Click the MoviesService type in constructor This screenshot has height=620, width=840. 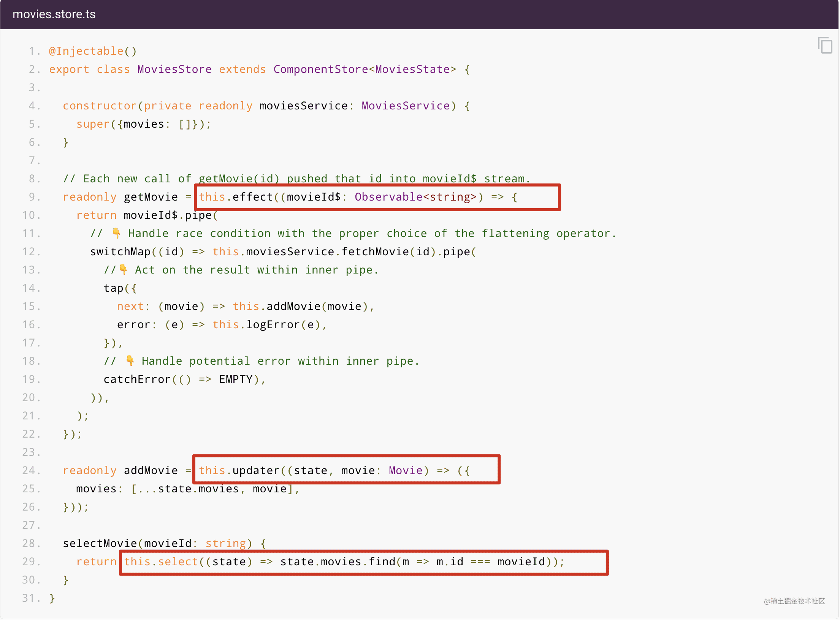405,106
